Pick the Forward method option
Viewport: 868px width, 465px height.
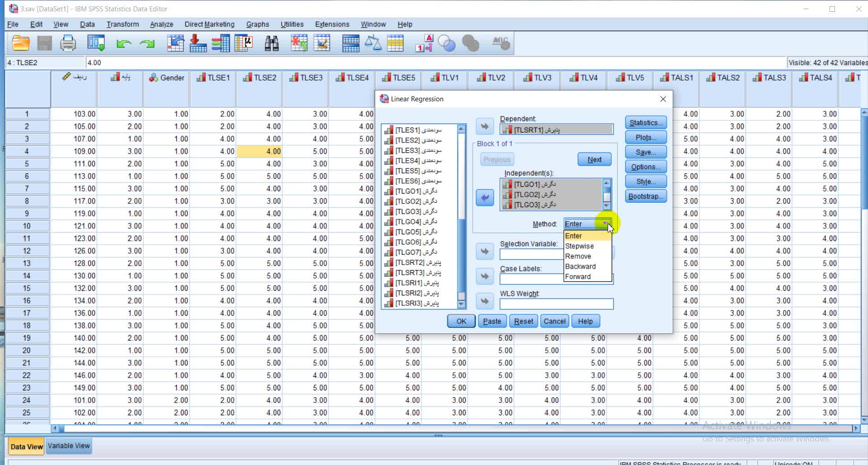click(578, 276)
